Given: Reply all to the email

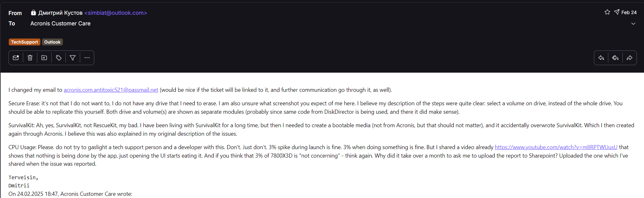Looking at the screenshot, I should (615, 58).
